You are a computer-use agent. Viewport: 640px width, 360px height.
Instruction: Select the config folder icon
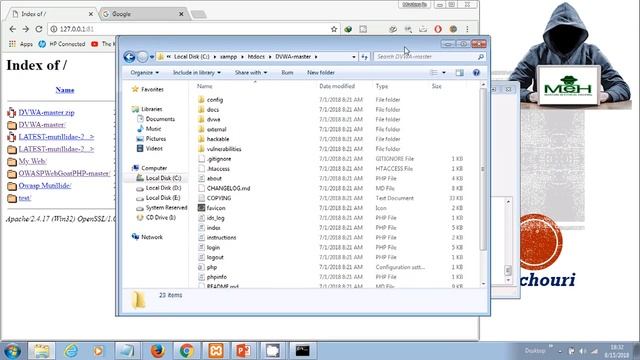coord(201,100)
